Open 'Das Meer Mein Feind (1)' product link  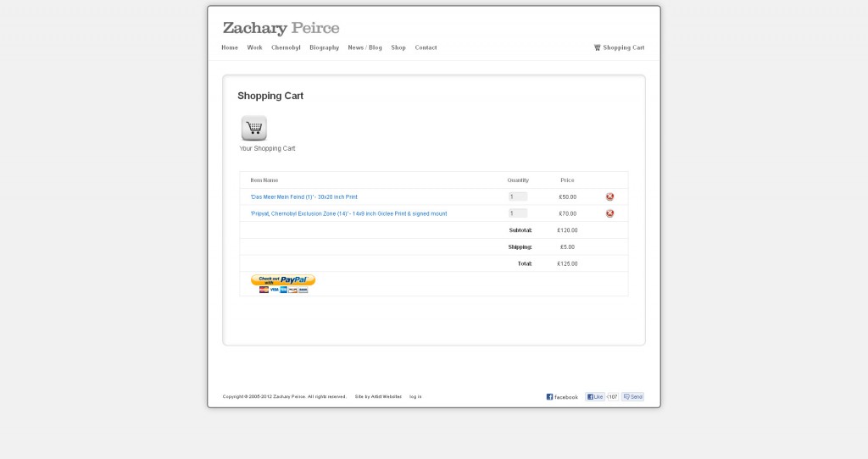pos(304,196)
